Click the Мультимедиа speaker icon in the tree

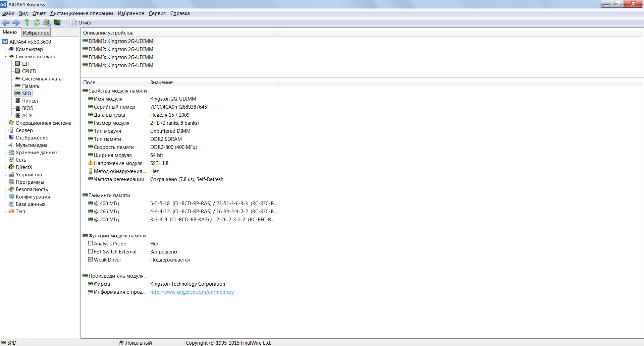(11, 145)
